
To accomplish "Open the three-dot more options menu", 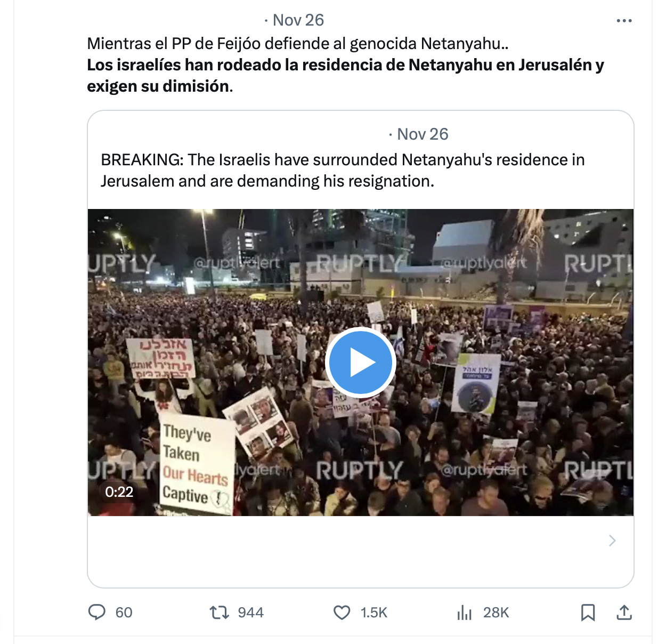I will tap(624, 21).
